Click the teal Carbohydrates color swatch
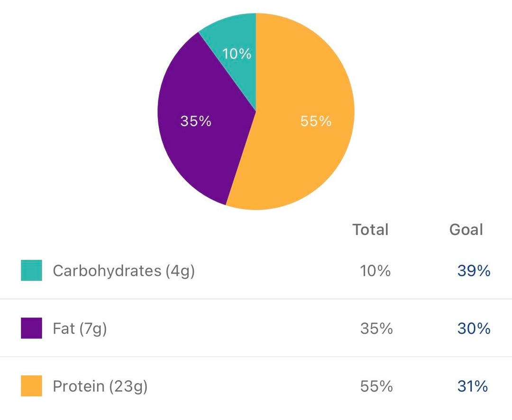Image resolution: width=512 pixels, height=420 pixels. [x=31, y=270]
